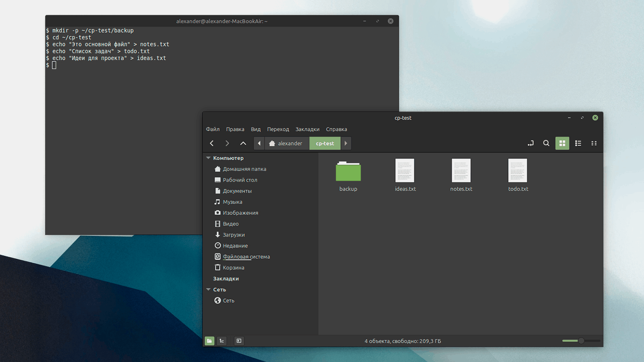Collapse the Компьютер sidebar section

[208, 158]
